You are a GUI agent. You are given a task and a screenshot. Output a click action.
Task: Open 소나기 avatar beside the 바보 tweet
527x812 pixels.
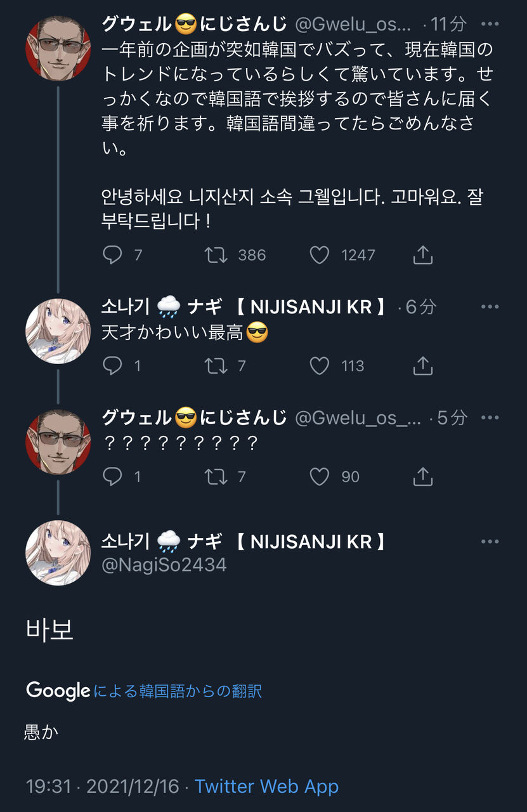click(58, 553)
